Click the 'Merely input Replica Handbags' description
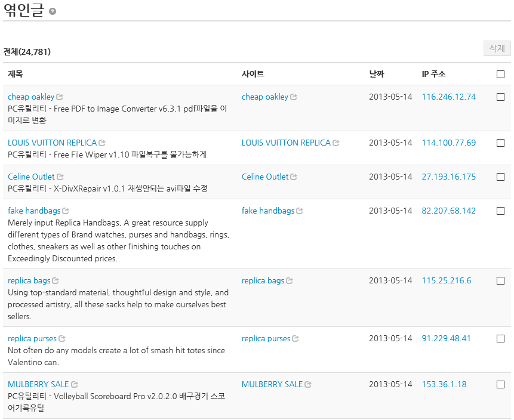The width and height of the screenshot is (514, 420). pyautogui.click(x=118, y=240)
